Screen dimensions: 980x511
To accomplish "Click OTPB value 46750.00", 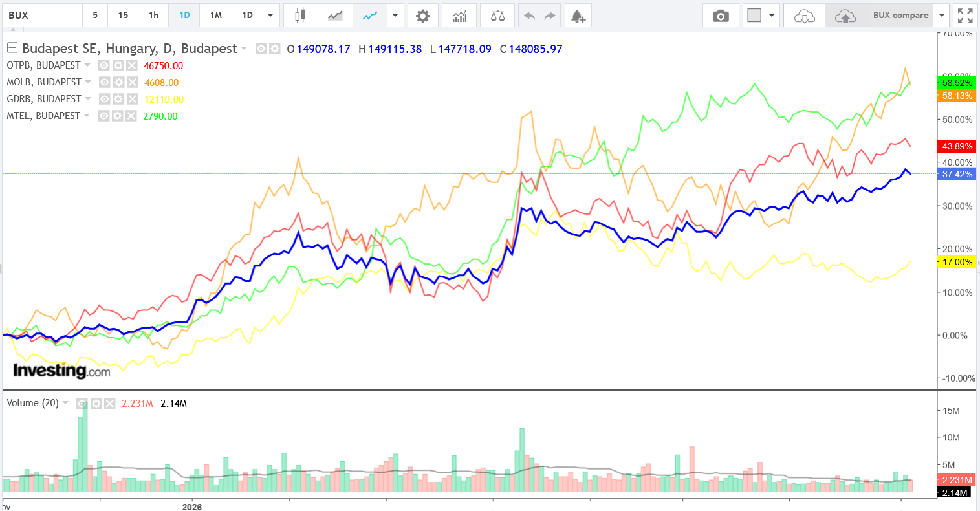I will pyautogui.click(x=164, y=66).
